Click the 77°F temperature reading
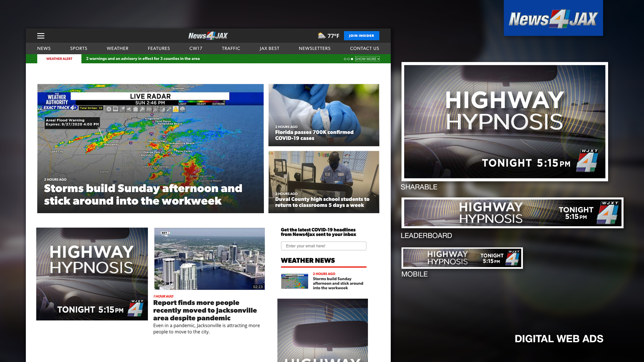Viewport: 644px width, 362px height. pos(333,36)
